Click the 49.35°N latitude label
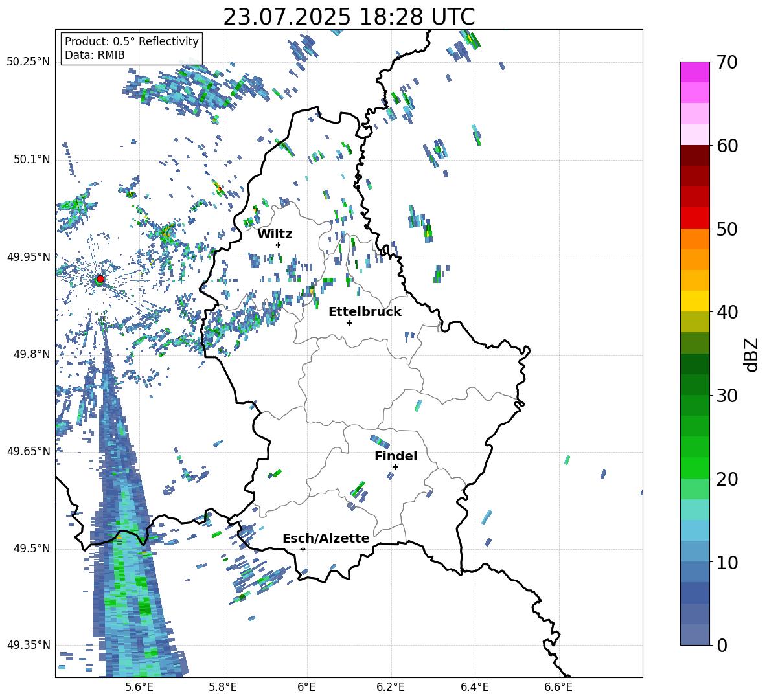Viewport: 767px width, 700px height. tap(29, 645)
